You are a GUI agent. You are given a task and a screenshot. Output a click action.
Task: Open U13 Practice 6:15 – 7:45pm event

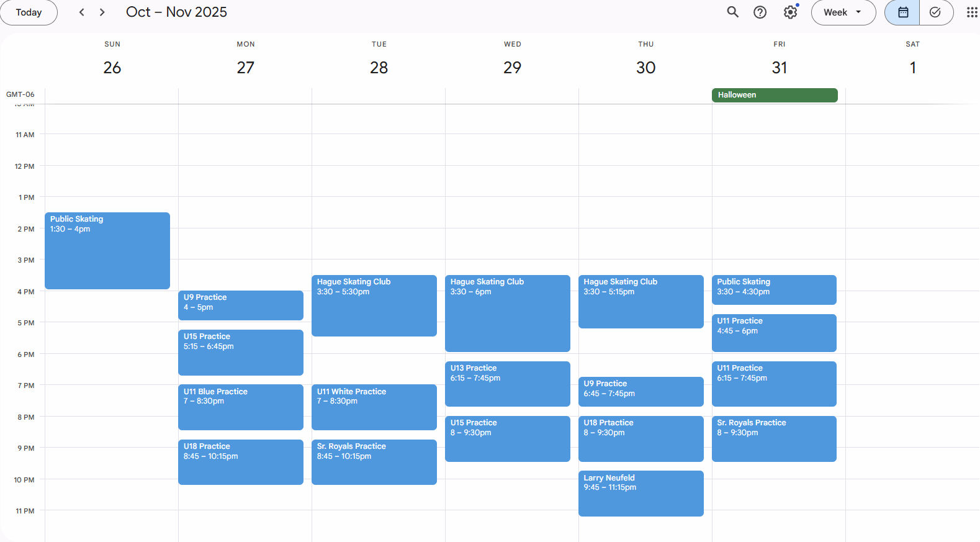click(x=508, y=384)
